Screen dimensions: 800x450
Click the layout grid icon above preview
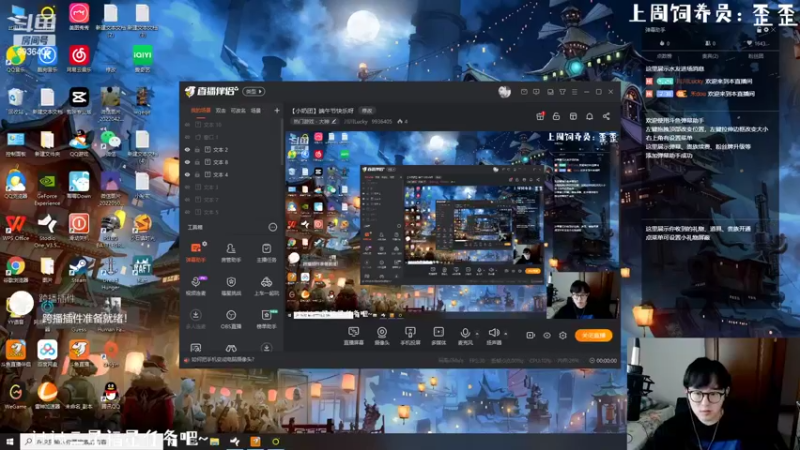(x=573, y=116)
